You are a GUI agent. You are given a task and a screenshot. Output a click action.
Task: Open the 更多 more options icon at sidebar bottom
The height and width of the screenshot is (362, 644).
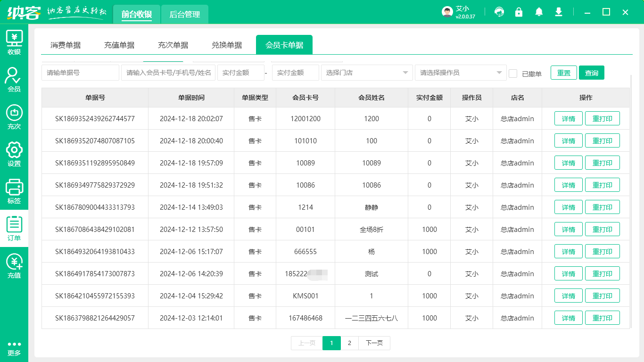(x=14, y=346)
